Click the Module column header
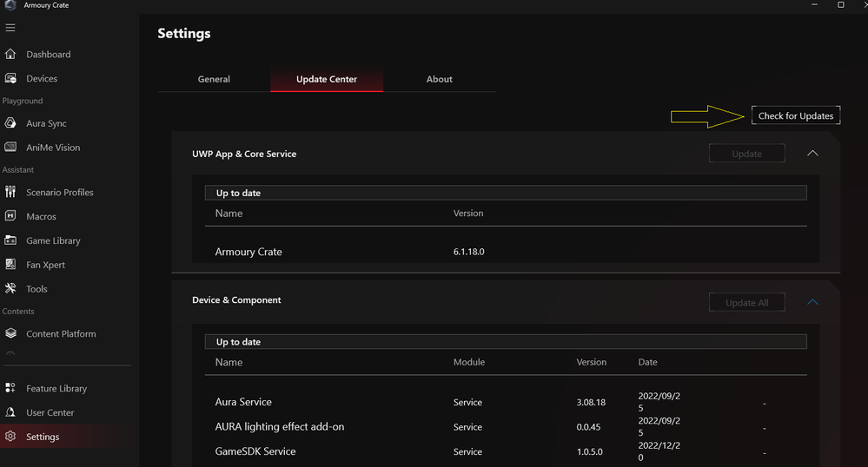The height and width of the screenshot is (467, 868). point(469,362)
